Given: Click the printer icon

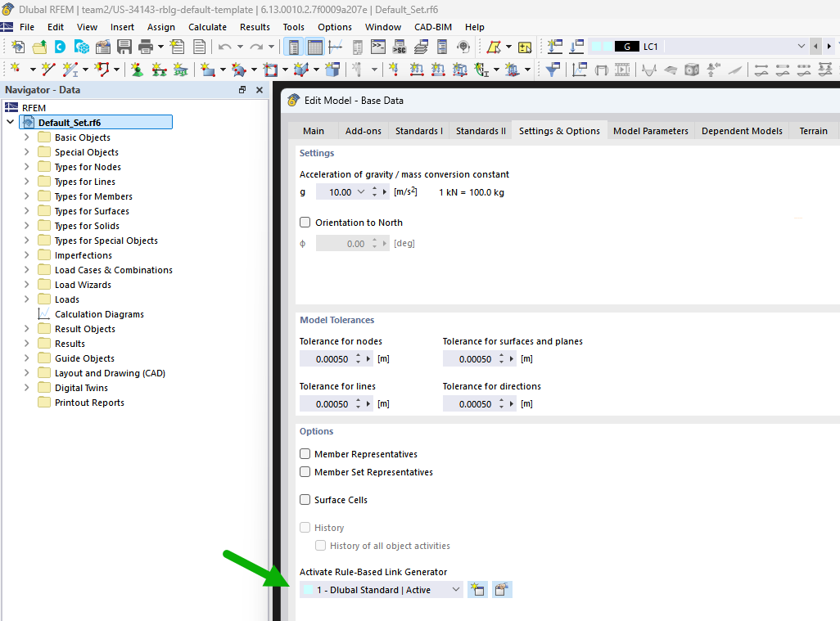Looking at the screenshot, I should coord(145,47).
